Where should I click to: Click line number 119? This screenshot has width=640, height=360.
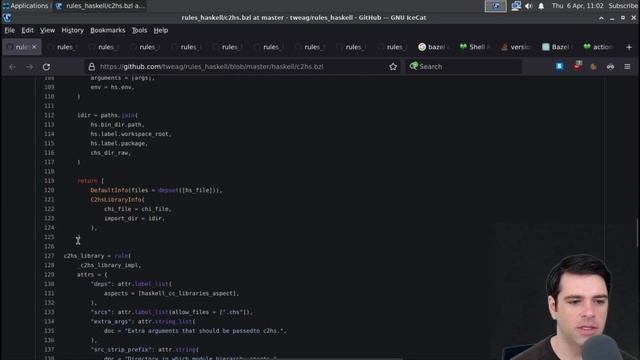coord(49,181)
